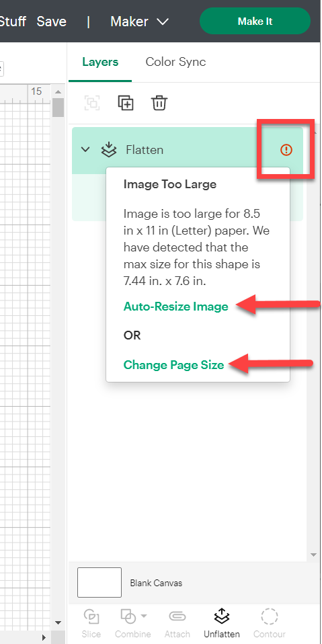322x644 pixels.
Task: Duplicate the selected layer
Action: pos(126,103)
